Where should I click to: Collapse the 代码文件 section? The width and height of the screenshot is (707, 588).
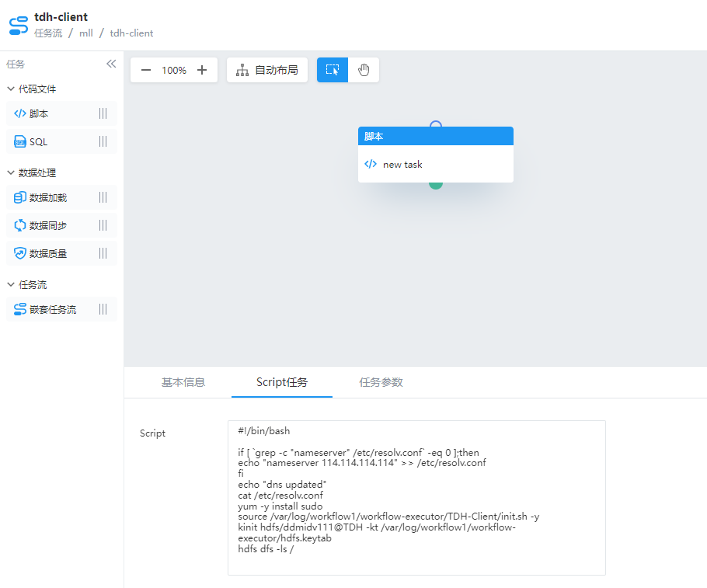[11, 89]
